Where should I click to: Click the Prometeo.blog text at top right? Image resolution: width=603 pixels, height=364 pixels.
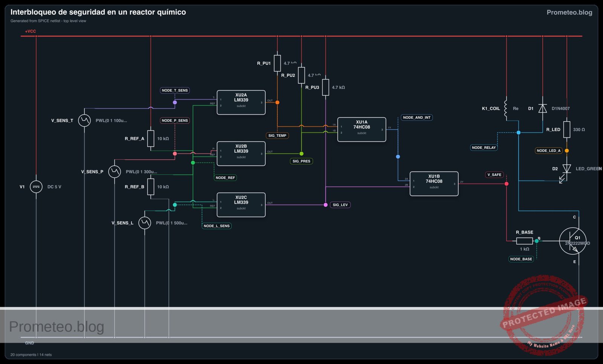coord(569,12)
